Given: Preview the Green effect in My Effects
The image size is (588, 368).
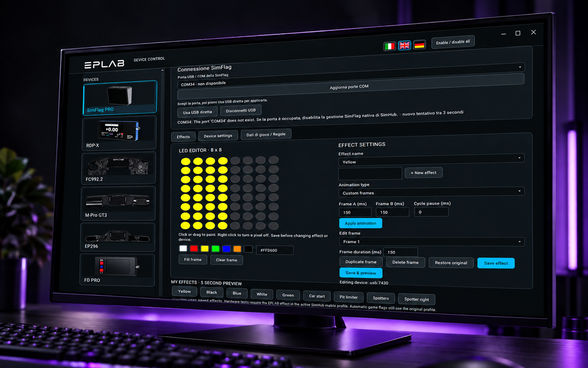Looking at the screenshot, I should click(x=288, y=295).
